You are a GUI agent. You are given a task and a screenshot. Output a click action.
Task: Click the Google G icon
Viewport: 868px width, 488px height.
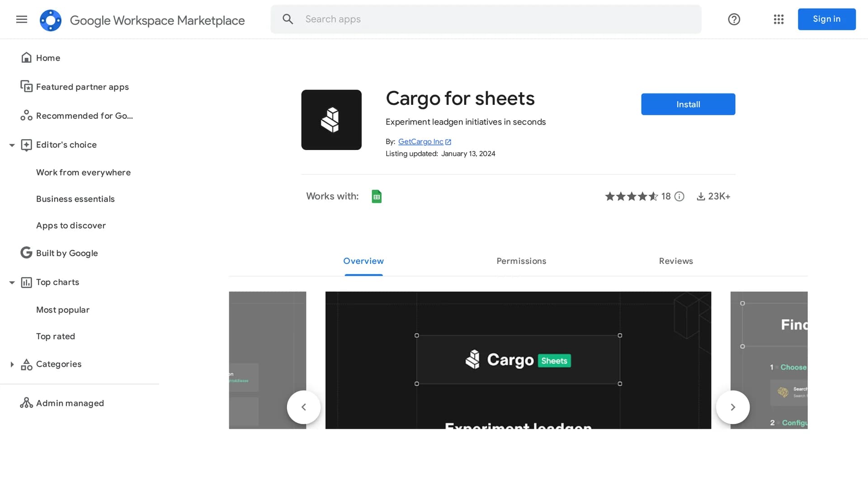[x=26, y=253]
